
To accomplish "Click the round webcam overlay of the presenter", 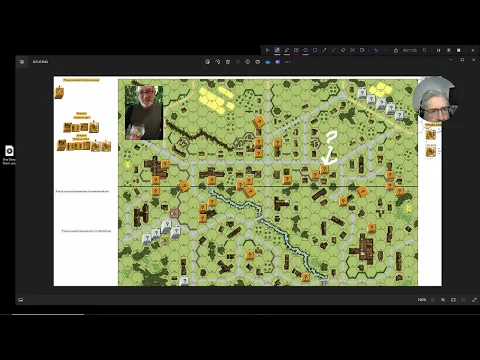I will coord(434,99).
